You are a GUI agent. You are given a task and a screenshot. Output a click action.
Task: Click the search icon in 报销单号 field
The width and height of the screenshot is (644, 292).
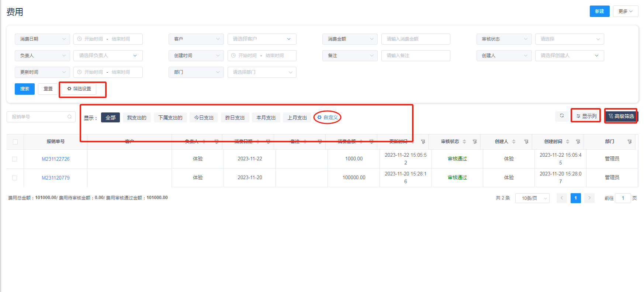pyautogui.click(x=69, y=117)
